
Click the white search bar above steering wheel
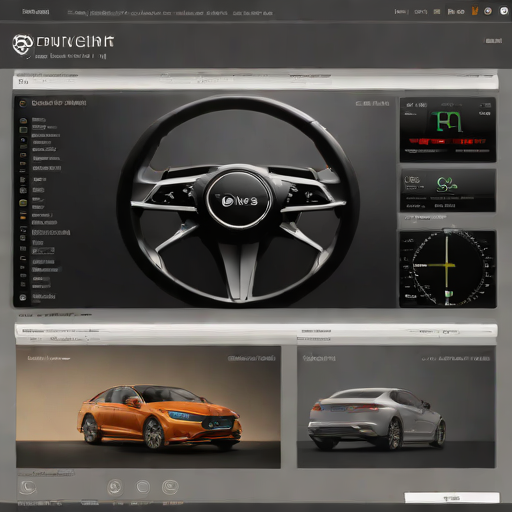coord(256,82)
